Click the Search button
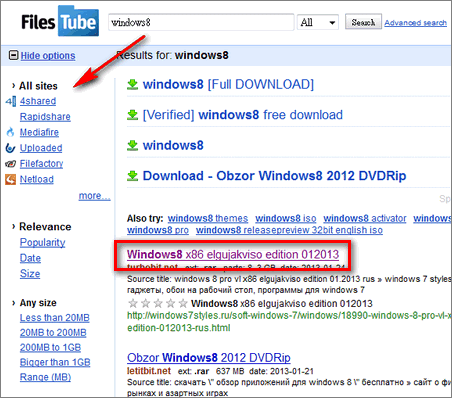This screenshot has height=398, width=452. (363, 22)
